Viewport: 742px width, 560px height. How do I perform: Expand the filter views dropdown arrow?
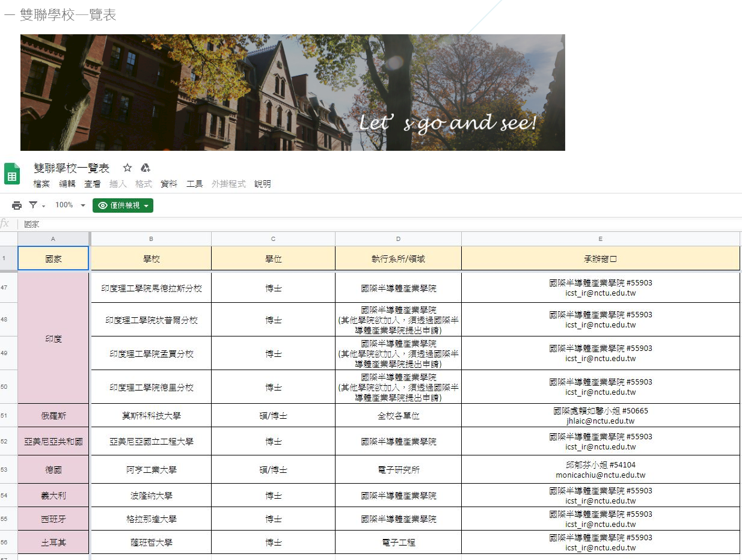[43, 206]
